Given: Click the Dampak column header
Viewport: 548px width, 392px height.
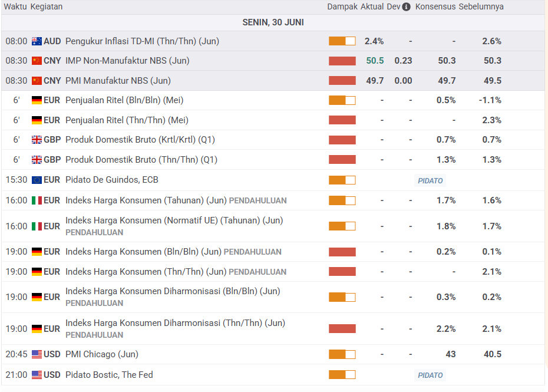Looking at the screenshot, I should (342, 7).
